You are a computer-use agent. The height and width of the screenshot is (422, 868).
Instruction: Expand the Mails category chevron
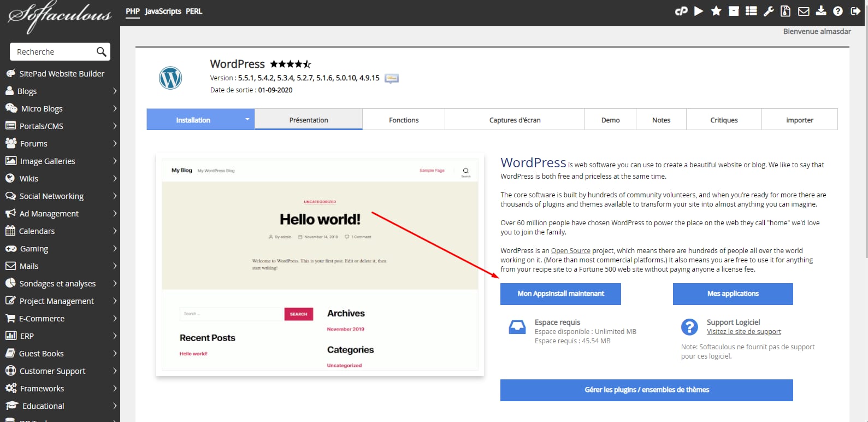(115, 266)
